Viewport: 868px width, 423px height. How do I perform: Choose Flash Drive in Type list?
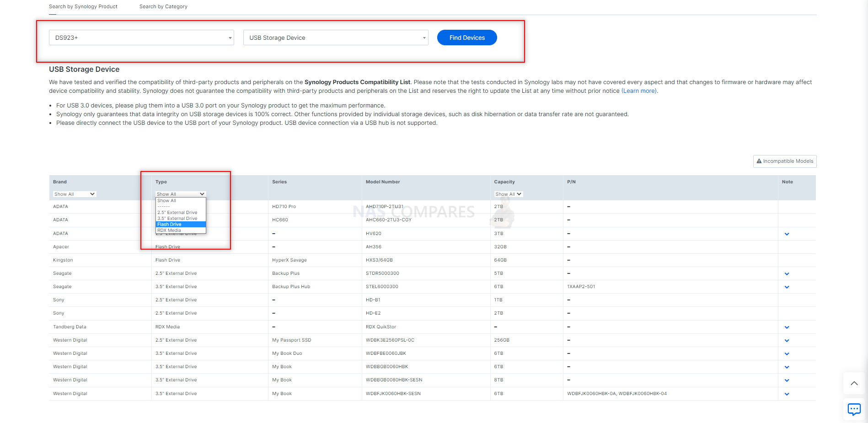click(x=181, y=225)
